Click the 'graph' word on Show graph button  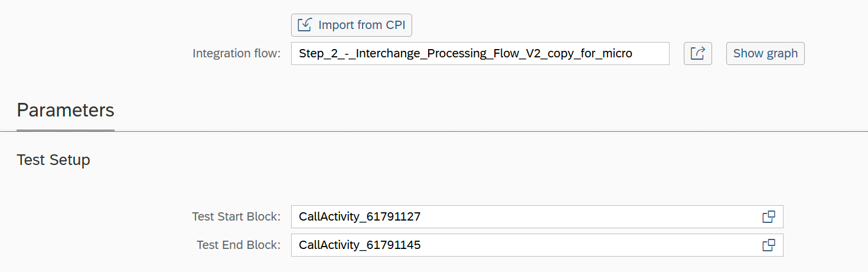(782, 53)
